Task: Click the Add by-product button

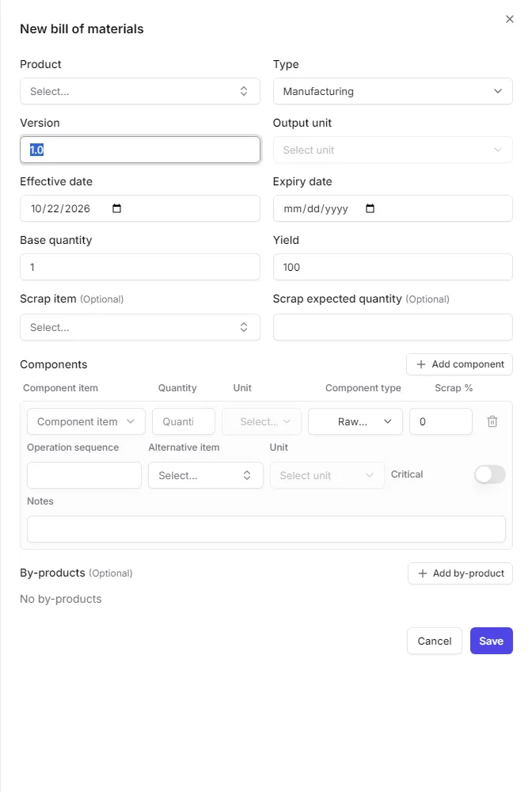Action: click(460, 573)
